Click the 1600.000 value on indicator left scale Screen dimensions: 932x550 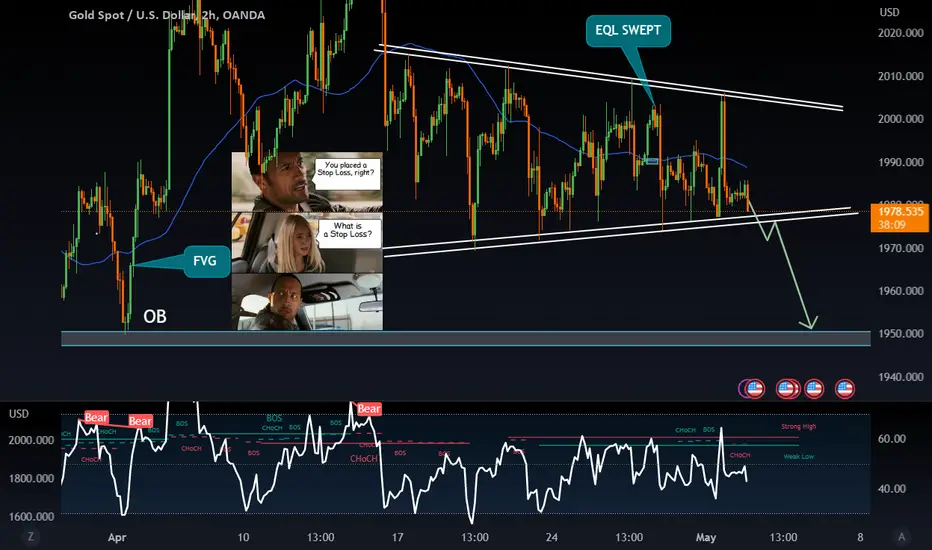(31, 516)
